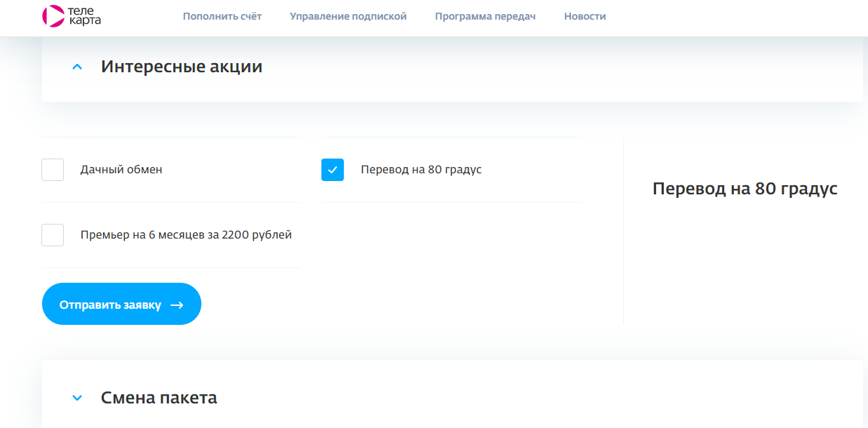
Task: Click the Перевод на 80 градус option label
Action: pos(421,170)
